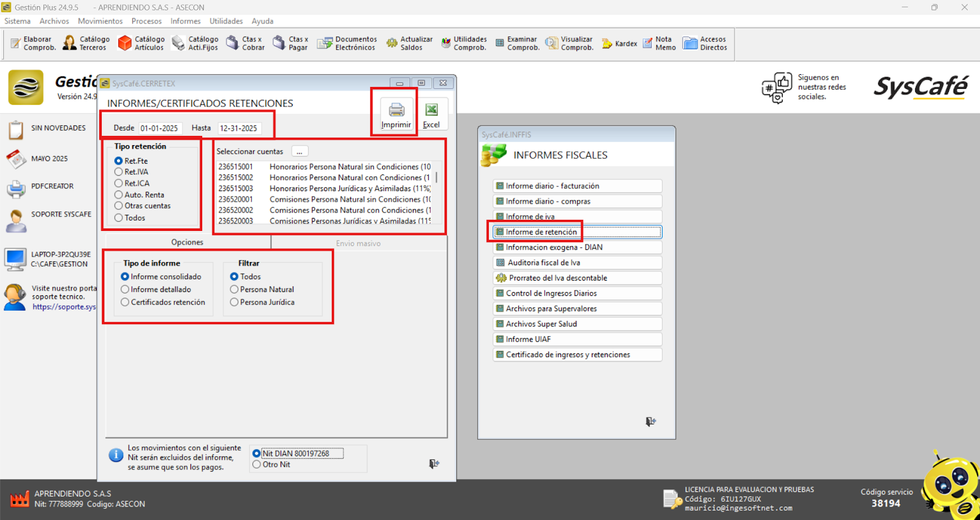The width and height of the screenshot is (980, 520).
Task: Export report with the Excel icon
Action: tap(431, 110)
